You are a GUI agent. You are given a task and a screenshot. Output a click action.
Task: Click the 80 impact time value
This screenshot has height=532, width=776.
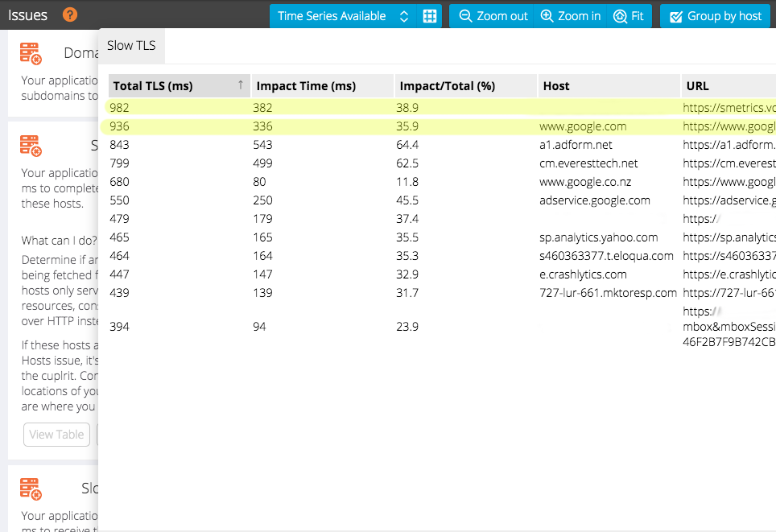(x=259, y=182)
